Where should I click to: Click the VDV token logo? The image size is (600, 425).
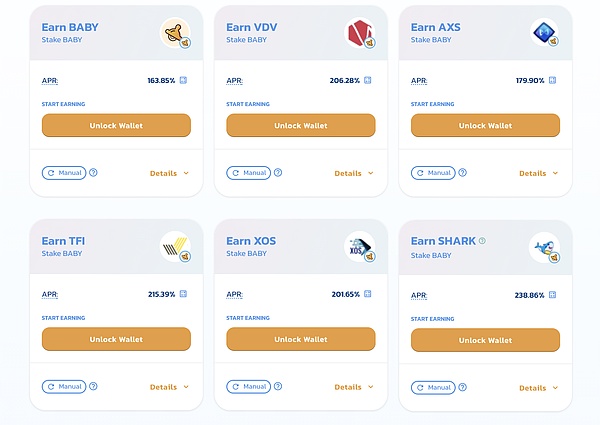coord(360,34)
